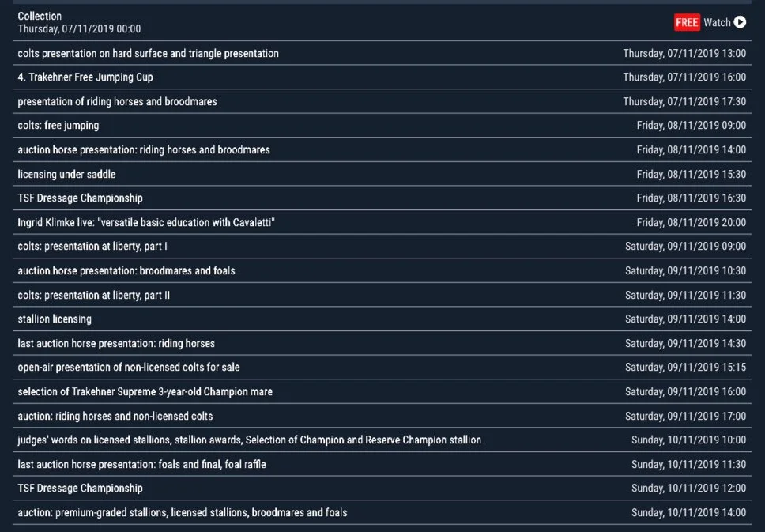765x532 pixels.
Task: Click the red FREE badge
Action: click(x=687, y=22)
